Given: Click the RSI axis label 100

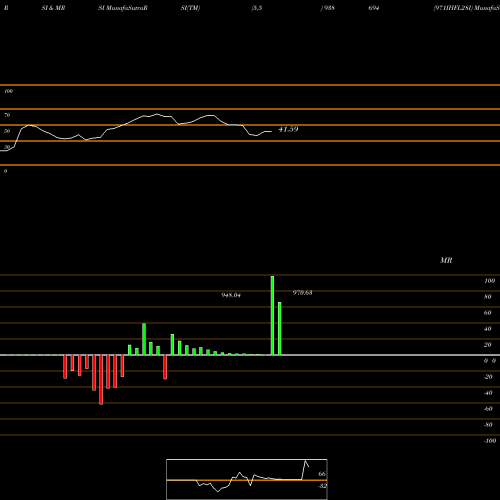Looking at the screenshot, I should click(8, 91).
